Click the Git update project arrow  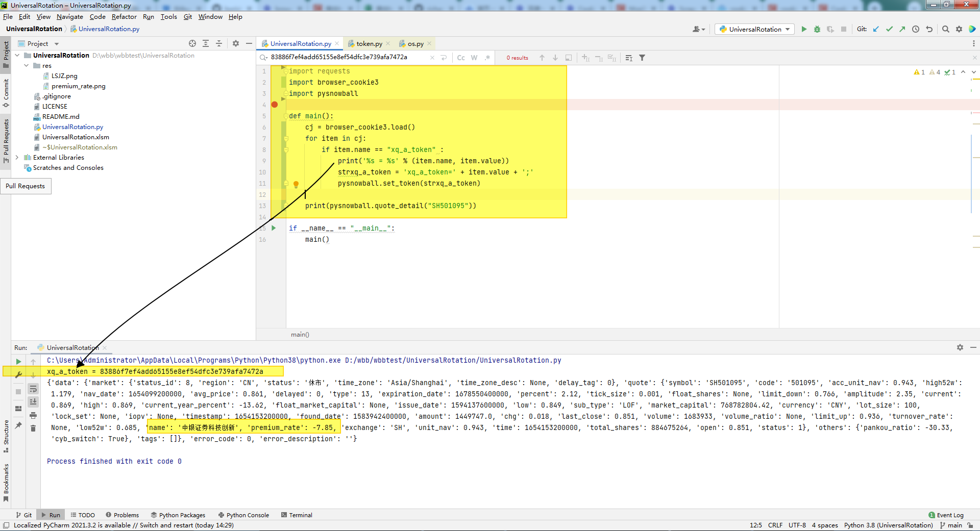pyautogui.click(x=876, y=29)
